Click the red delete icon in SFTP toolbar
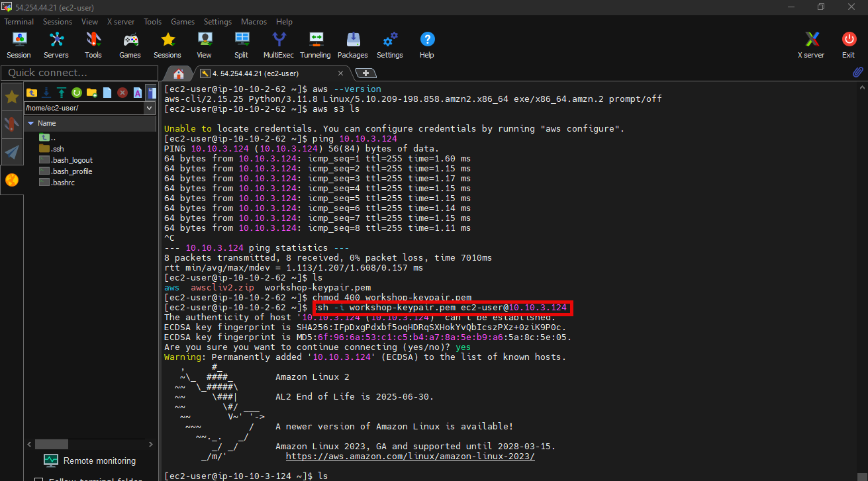Image resolution: width=868 pixels, height=481 pixels. (122, 93)
